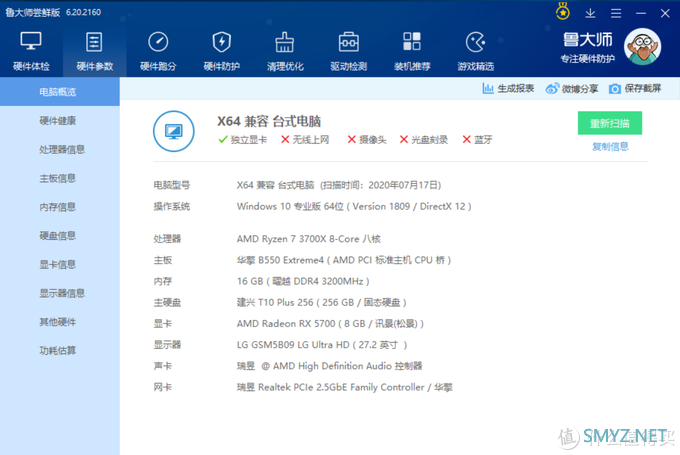Click the 电脑型号 row label
This screenshot has width=680, height=455.
(172, 185)
